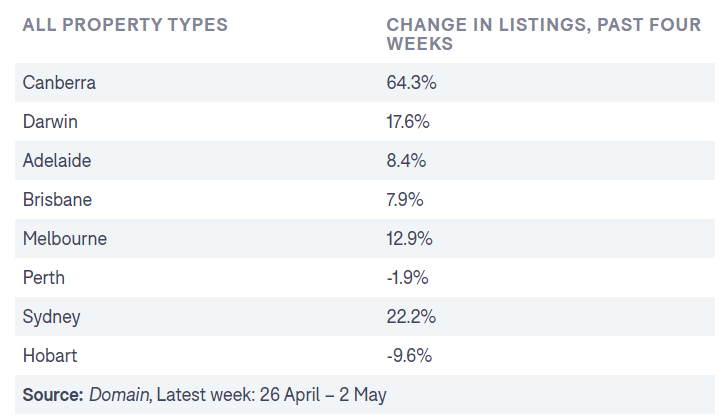This screenshot has width=726, height=419.
Task: Click the -9.6% value for Hobart
Action: (x=408, y=356)
